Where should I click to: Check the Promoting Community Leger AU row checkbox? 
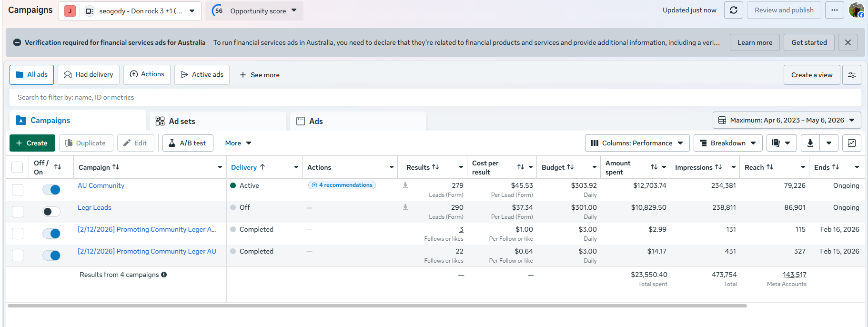pos(18,255)
